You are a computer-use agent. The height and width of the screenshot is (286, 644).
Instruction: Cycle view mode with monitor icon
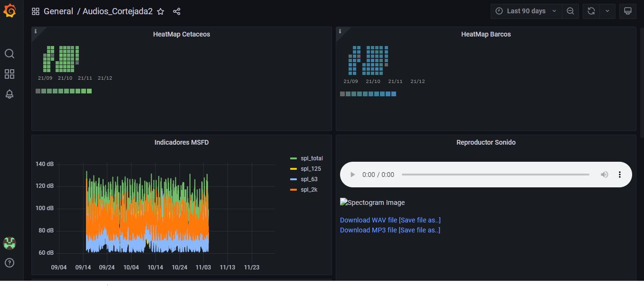click(627, 11)
